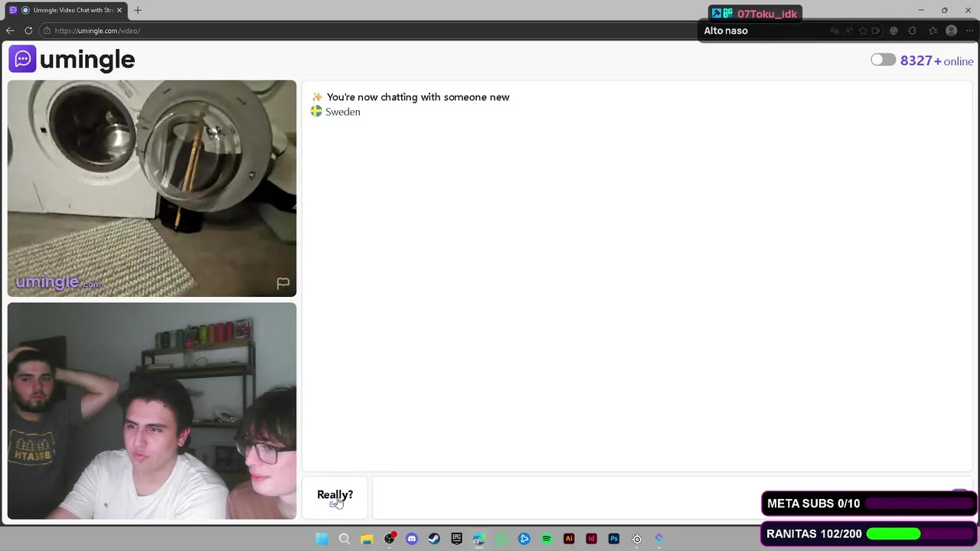Screen dimensions: 980x551
Task: Open SteelSeries app from taskbar
Action: click(636, 539)
